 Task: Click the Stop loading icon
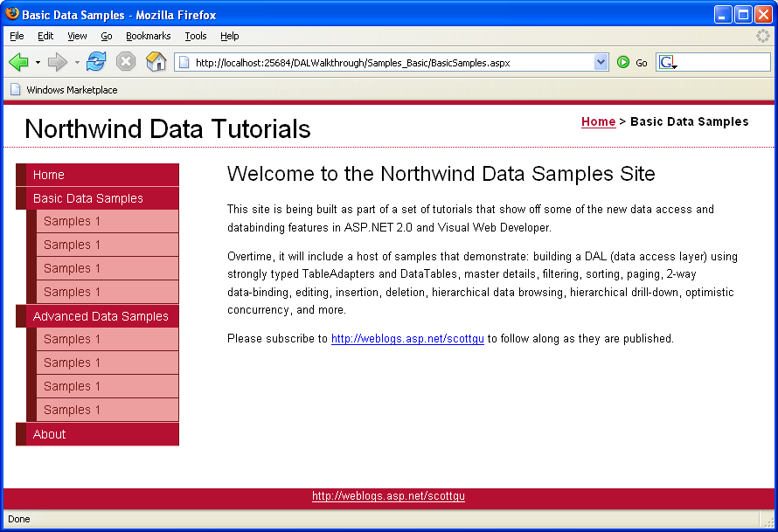coord(126,62)
